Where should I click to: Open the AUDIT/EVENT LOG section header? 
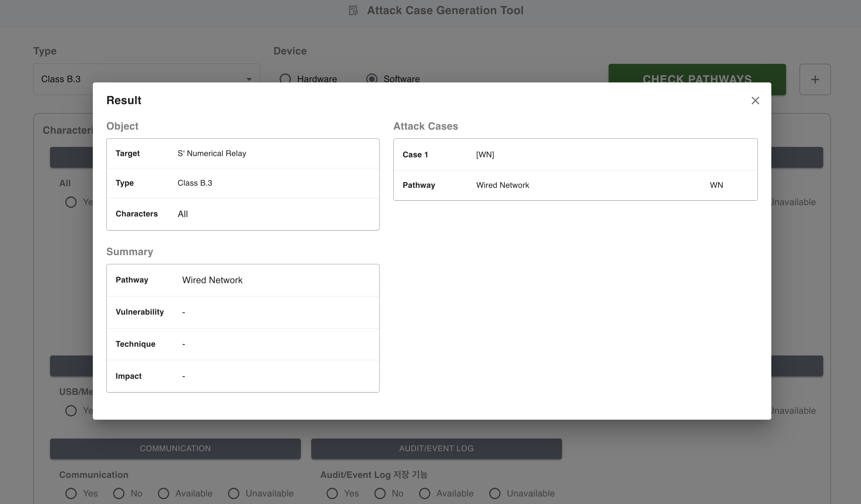click(436, 448)
